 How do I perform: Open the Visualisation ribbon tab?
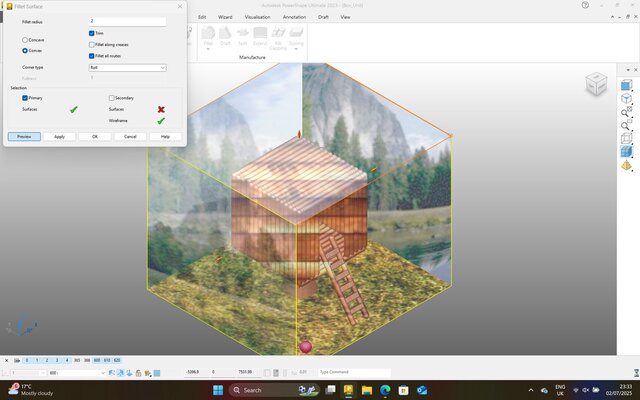[257, 17]
